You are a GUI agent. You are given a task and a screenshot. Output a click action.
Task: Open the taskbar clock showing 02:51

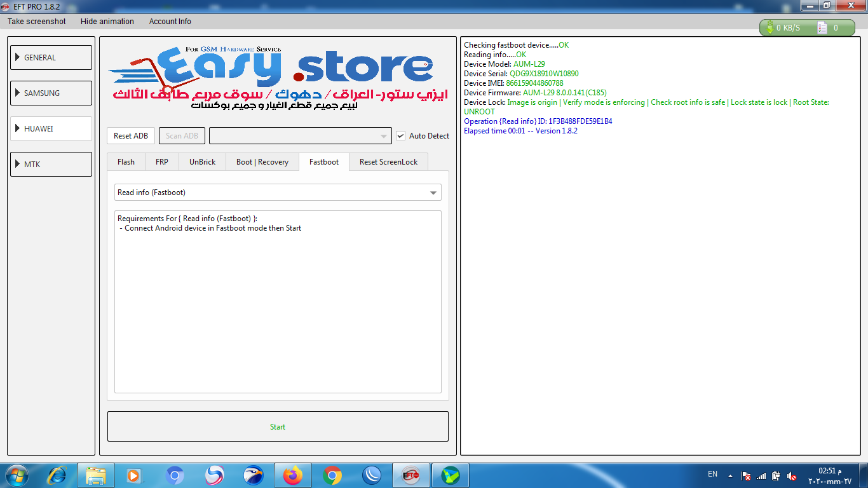click(830, 476)
